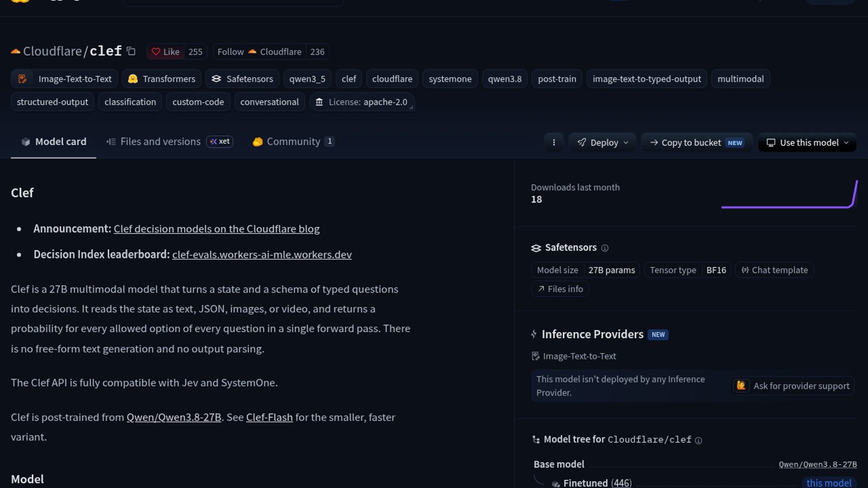This screenshot has height=488, width=868.
Task: Click the xet badge on Files tab
Action: tap(220, 141)
